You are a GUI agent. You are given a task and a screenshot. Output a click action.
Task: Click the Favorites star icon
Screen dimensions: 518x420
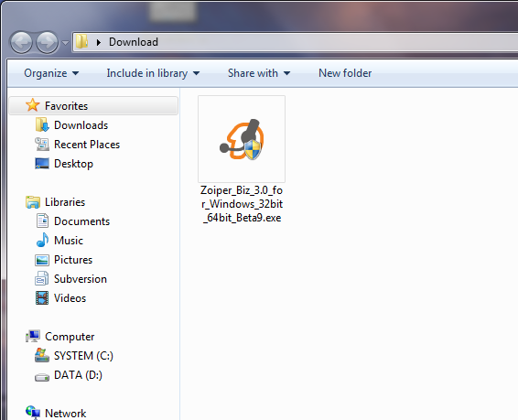[32, 105]
